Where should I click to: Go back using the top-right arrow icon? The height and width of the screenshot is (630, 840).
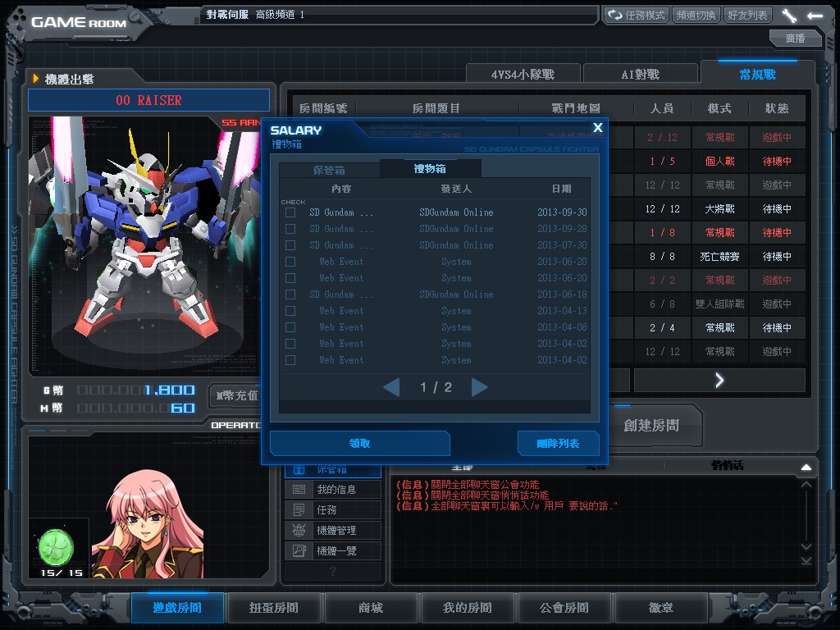pos(815,16)
